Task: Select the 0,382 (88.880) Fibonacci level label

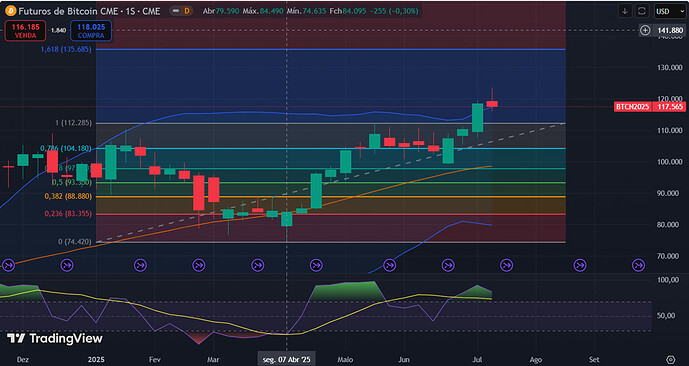Action: pyautogui.click(x=68, y=196)
